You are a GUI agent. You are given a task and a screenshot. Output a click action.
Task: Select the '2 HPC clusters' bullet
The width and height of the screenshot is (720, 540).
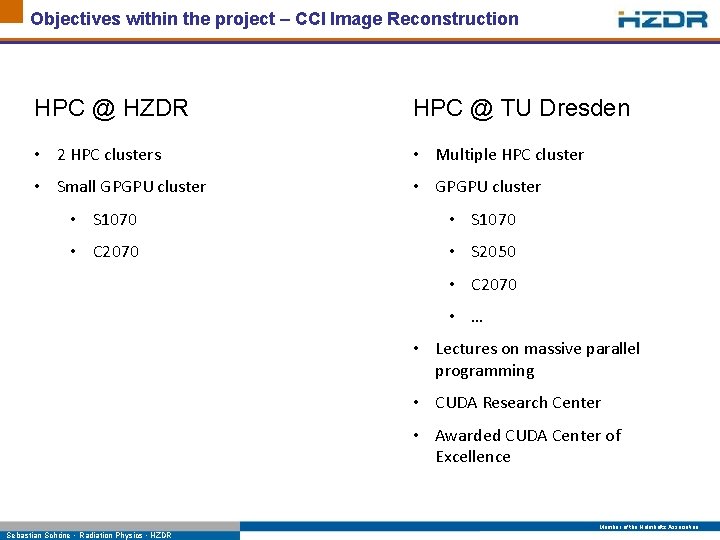pos(109,155)
